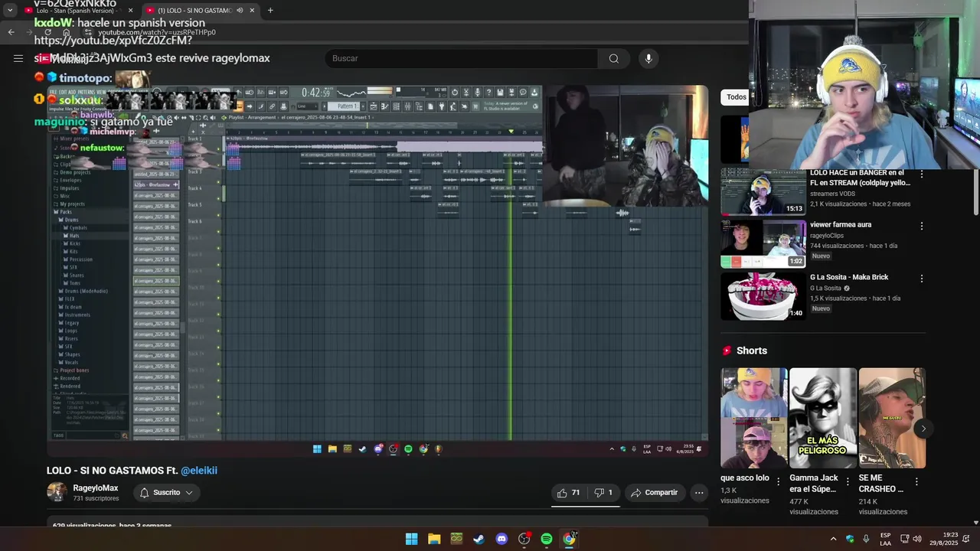This screenshot has width=980, height=551.
Task: Open Google Chrome from the taskbar
Action: click(569, 539)
